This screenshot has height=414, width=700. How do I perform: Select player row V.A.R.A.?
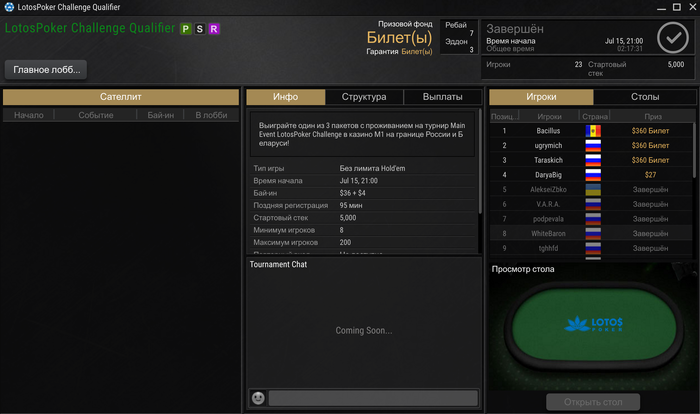tap(591, 205)
